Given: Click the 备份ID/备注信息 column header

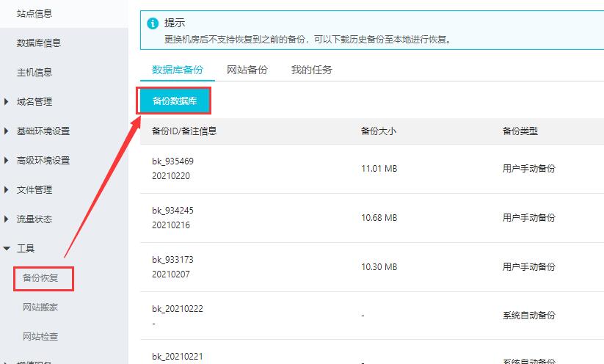Looking at the screenshot, I should coord(184,131).
